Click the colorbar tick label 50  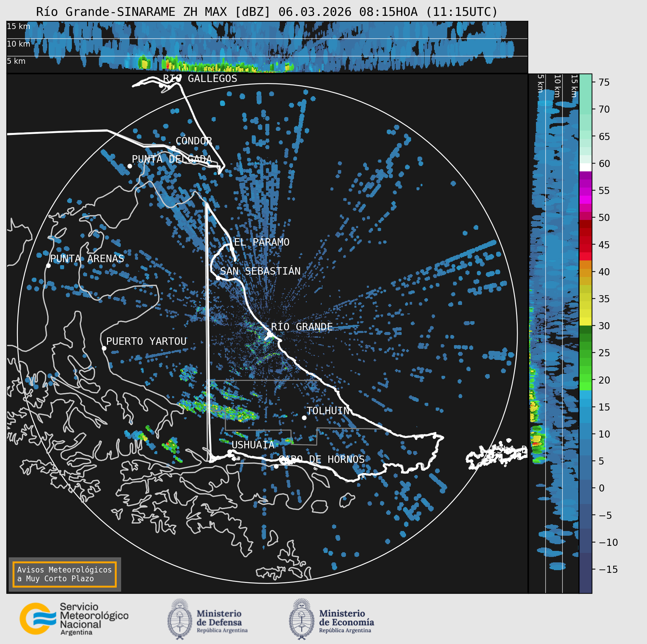(x=604, y=218)
